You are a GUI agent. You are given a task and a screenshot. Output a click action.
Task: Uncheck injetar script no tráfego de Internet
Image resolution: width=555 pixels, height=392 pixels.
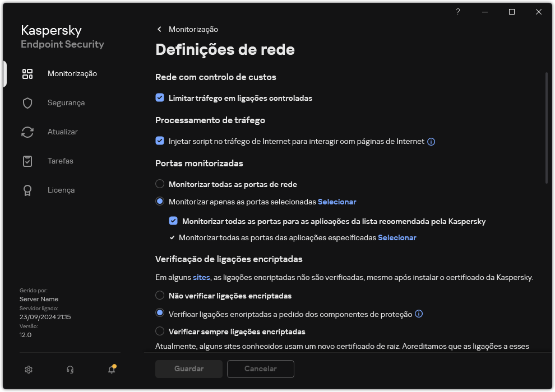[160, 141]
